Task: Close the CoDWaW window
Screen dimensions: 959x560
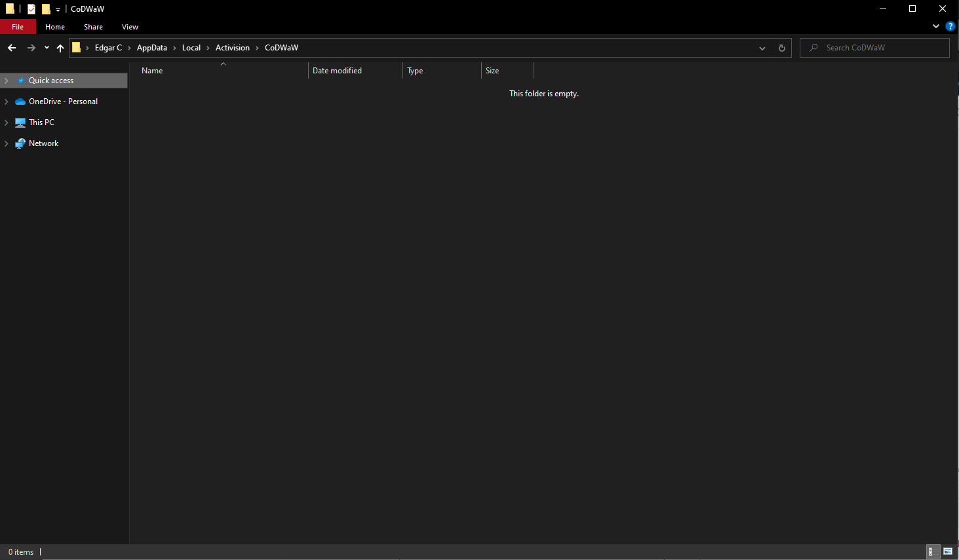Action: (x=943, y=9)
